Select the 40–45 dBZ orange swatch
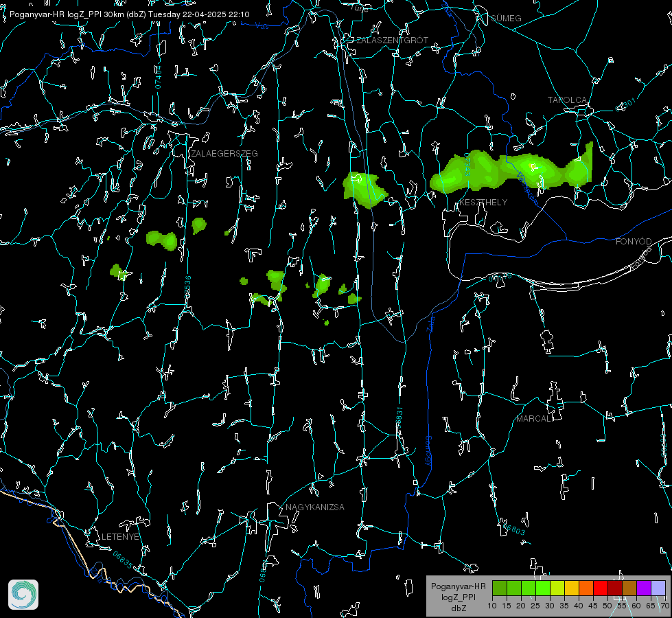Image resolution: width=672 pixels, height=618 pixels. tap(586, 588)
